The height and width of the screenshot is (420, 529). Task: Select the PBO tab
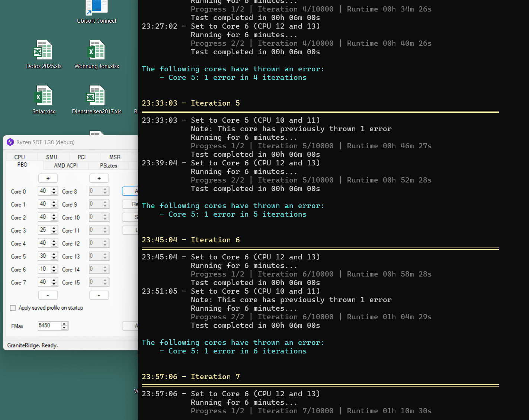click(x=22, y=165)
